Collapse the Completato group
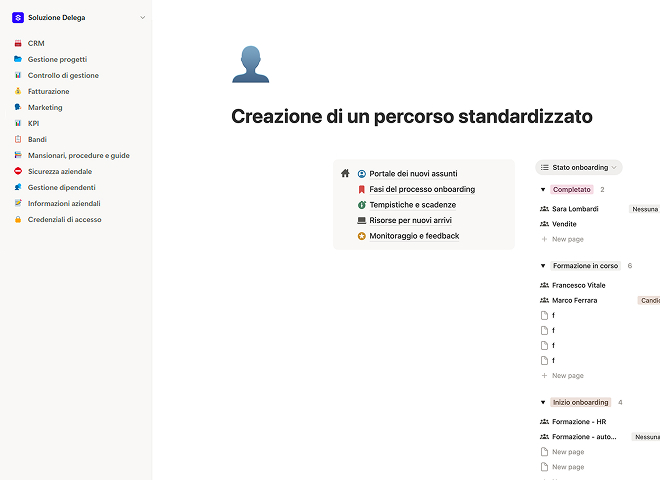The height and width of the screenshot is (480, 660). pyautogui.click(x=543, y=189)
